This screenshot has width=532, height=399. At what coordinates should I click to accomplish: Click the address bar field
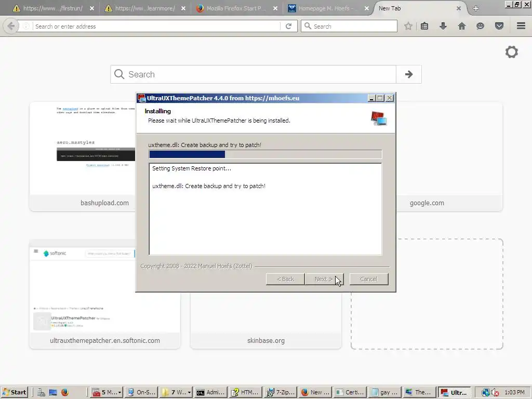coord(156,26)
